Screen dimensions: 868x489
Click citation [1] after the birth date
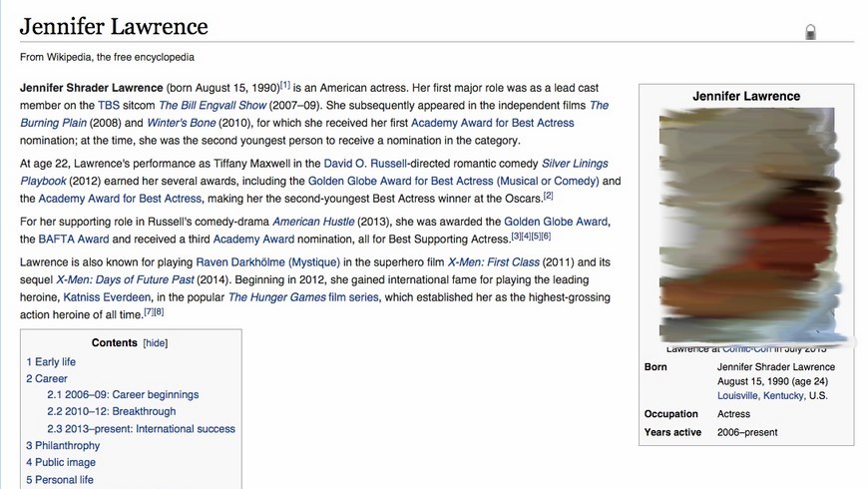click(285, 85)
